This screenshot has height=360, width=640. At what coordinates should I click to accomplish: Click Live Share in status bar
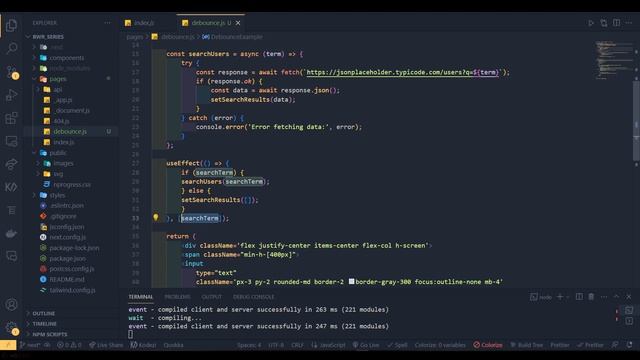[106, 345]
